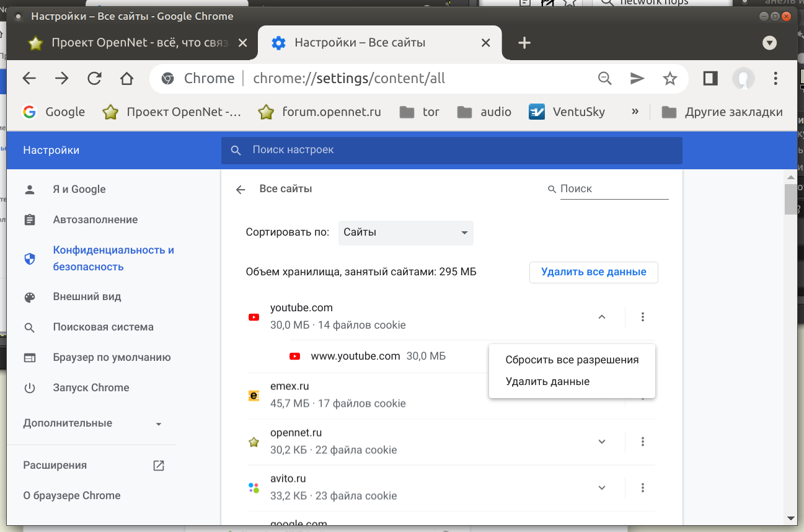Toggle the side panel icon
Image resolution: width=804 pixels, height=532 pixels.
pos(710,78)
